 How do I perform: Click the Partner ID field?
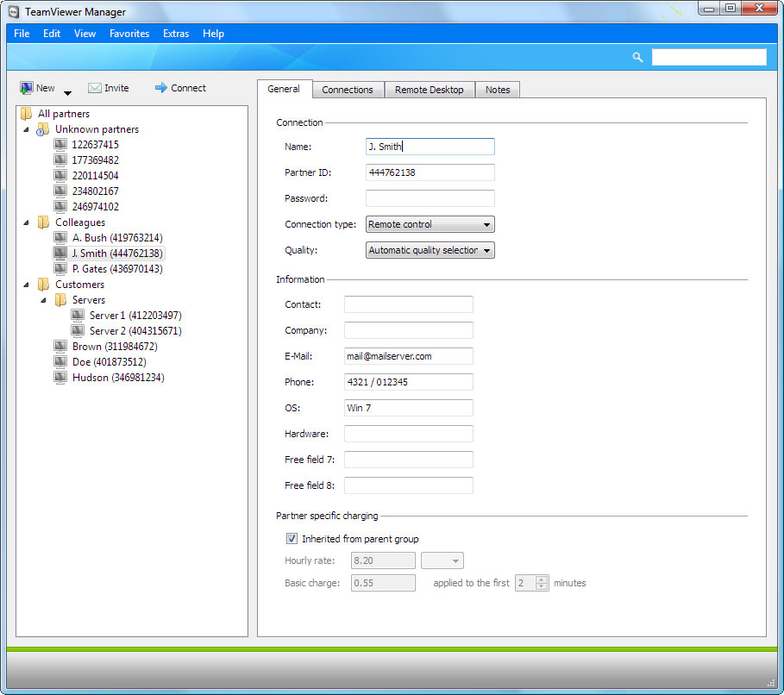tap(430, 172)
